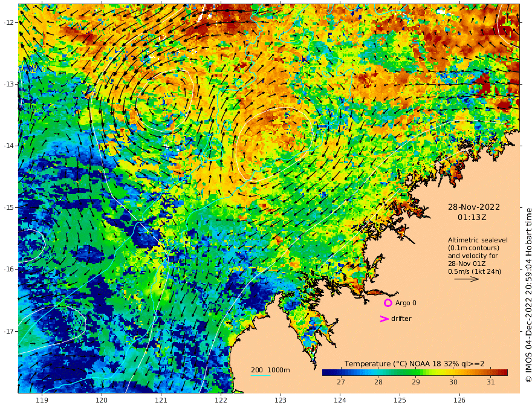This screenshot has height=411, width=532.
Task: Click longitude axis label 121
Action: (x=161, y=400)
